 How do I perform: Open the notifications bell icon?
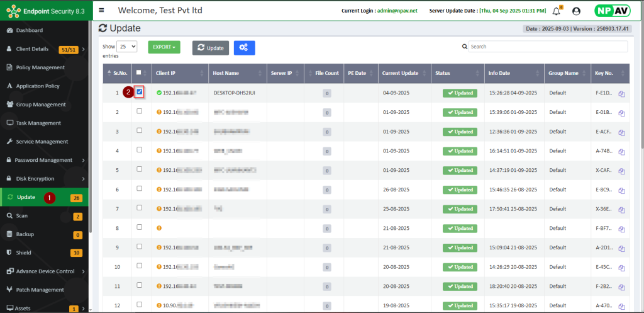556,11
